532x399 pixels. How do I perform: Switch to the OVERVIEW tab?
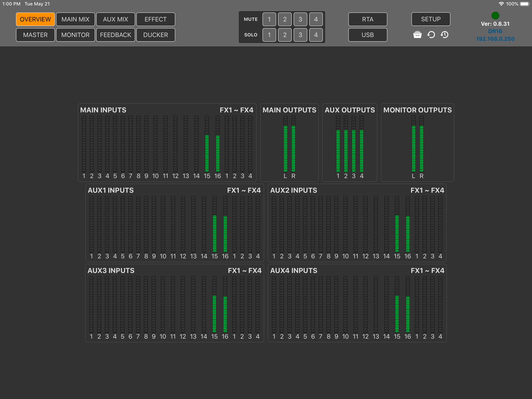[35, 19]
